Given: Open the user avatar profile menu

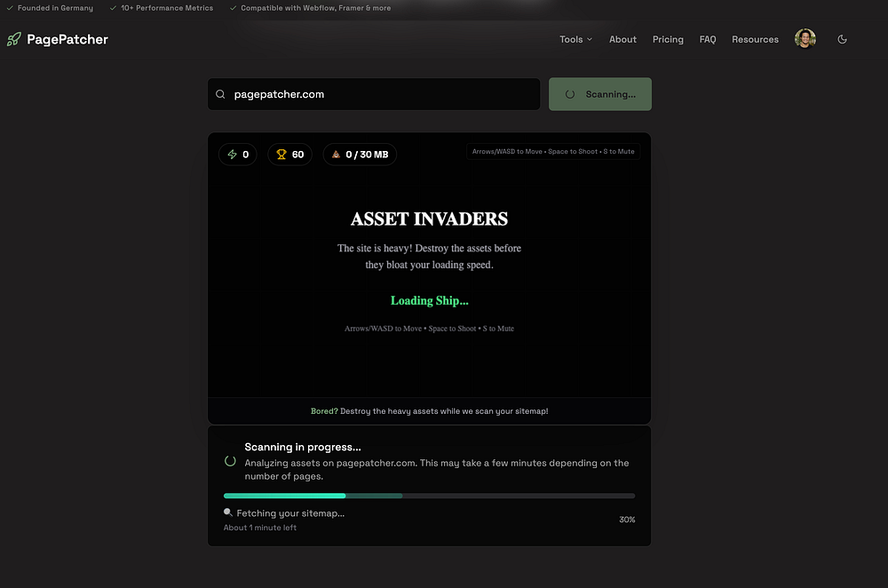Looking at the screenshot, I should (805, 38).
